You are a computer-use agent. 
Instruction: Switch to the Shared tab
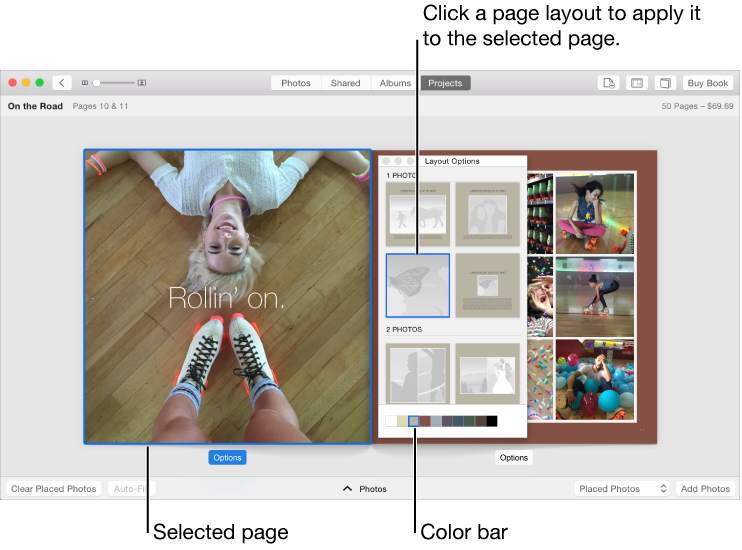pos(345,83)
